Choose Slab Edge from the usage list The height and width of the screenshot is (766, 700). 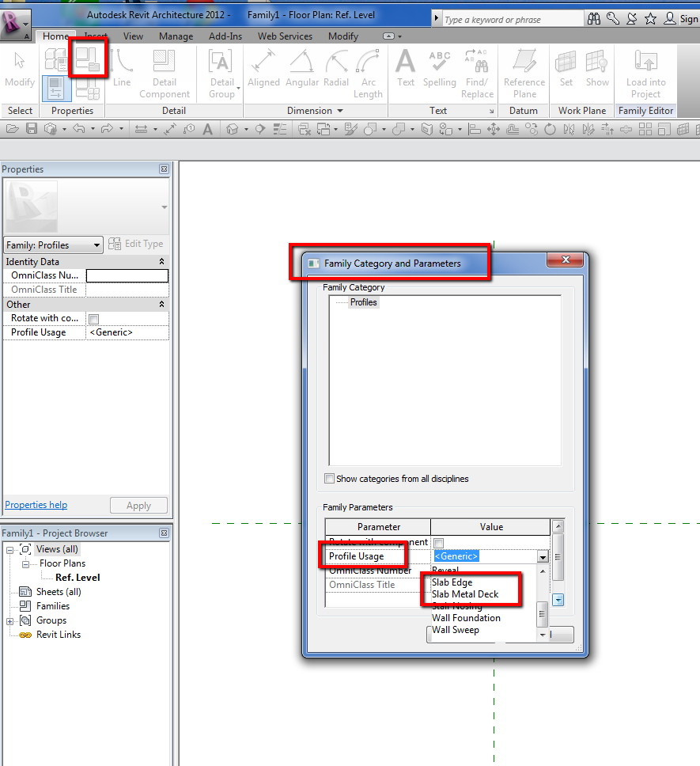(452, 582)
